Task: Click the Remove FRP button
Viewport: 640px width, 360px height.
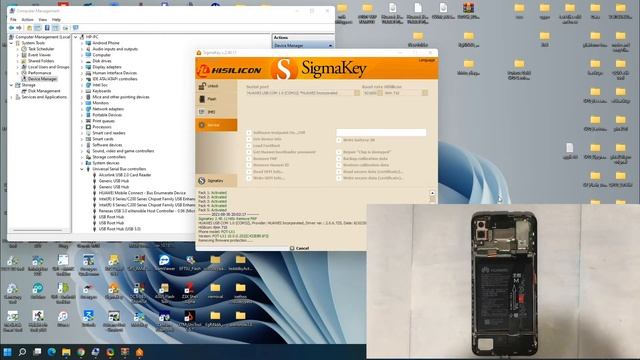Action: coord(262,158)
